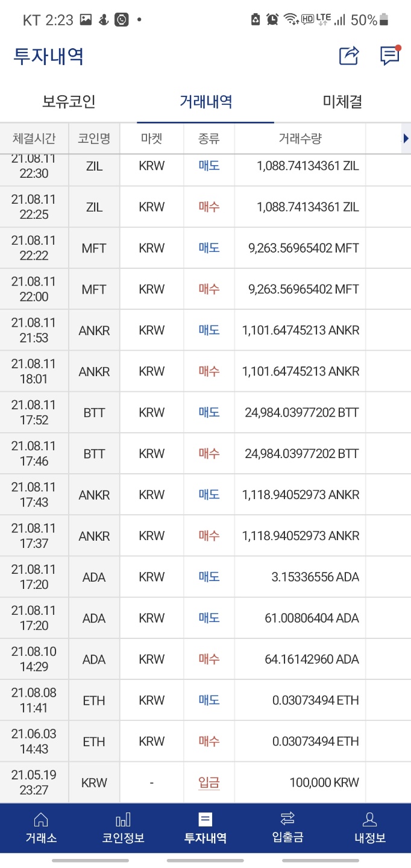411x868 pixels.
Task: Switch to the 보유코인 tab
Action: click(69, 101)
